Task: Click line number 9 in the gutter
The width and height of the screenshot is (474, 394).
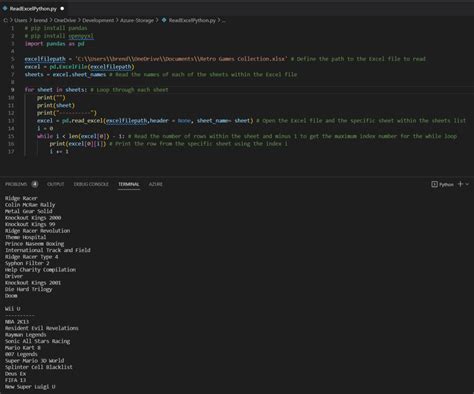Action: [x=13, y=90]
